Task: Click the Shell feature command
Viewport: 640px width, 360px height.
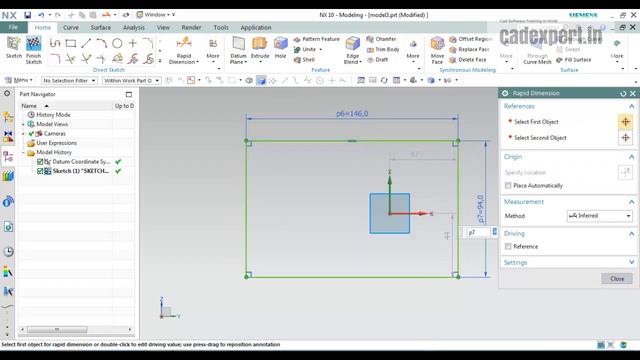Action: (x=304, y=60)
